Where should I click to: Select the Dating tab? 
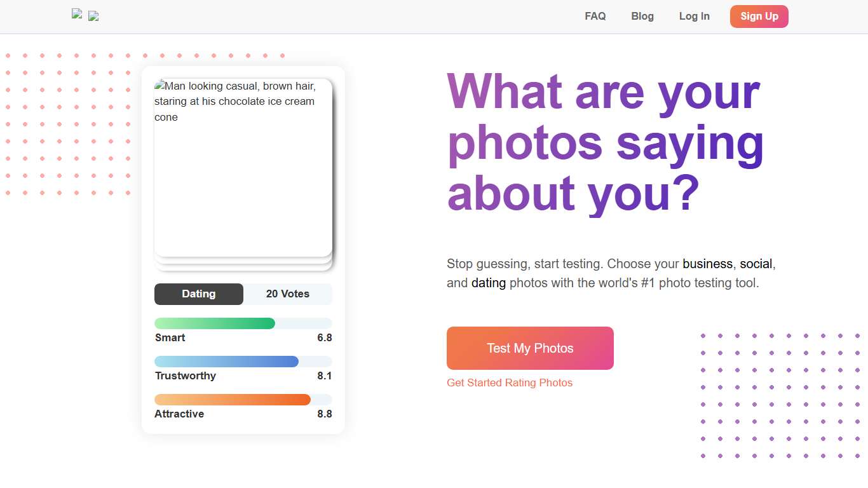(x=198, y=294)
